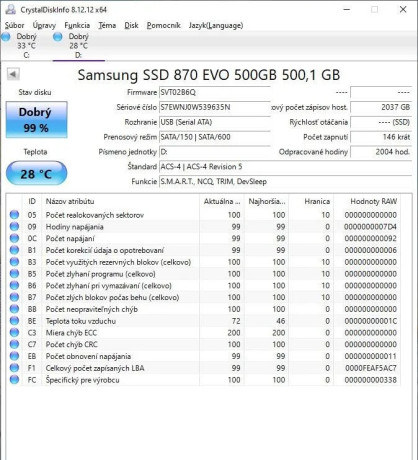This screenshot has width=418, height=460.
Task: Click the disk title Samsung SSD 870 EVO 500GB
Action: [209, 75]
